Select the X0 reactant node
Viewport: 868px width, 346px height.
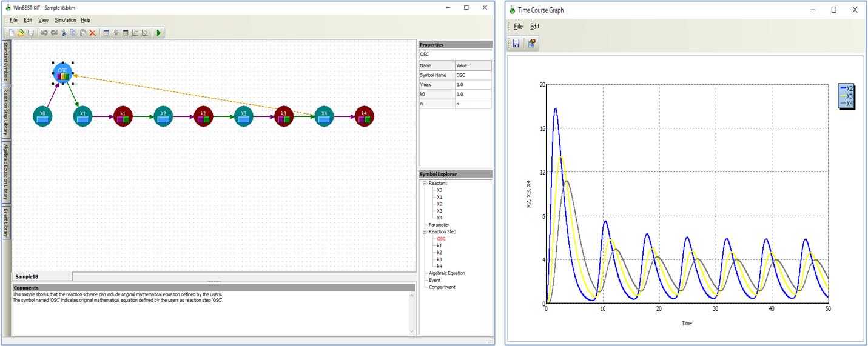(42, 116)
